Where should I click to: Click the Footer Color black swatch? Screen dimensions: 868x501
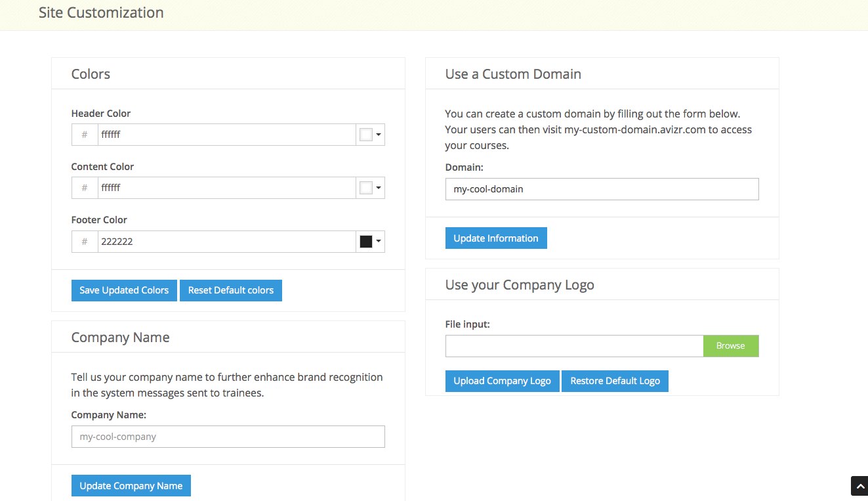pos(366,242)
